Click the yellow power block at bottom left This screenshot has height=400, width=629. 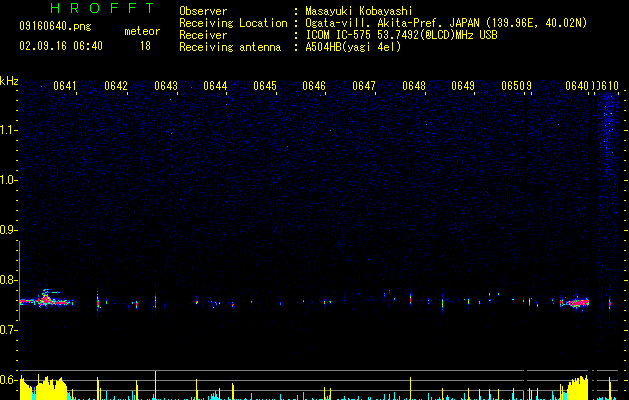coord(44,388)
